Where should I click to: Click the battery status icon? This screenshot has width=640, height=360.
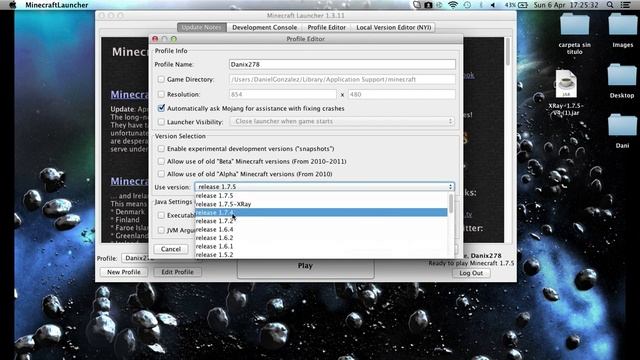[523, 5]
